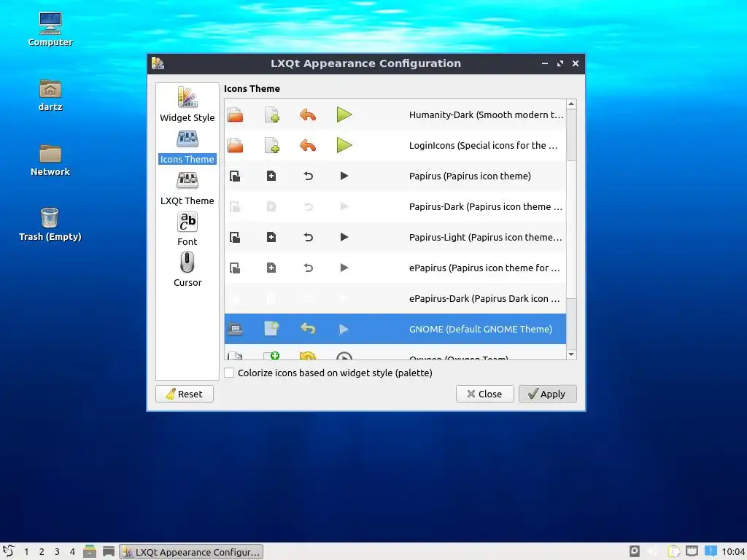Open the LXQt Theme section
This screenshot has width=747, height=560.
[x=187, y=189]
